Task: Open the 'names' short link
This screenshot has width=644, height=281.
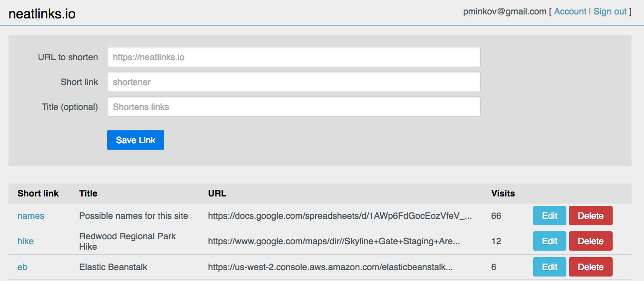Action: pyautogui.click(x=31, y=216)
